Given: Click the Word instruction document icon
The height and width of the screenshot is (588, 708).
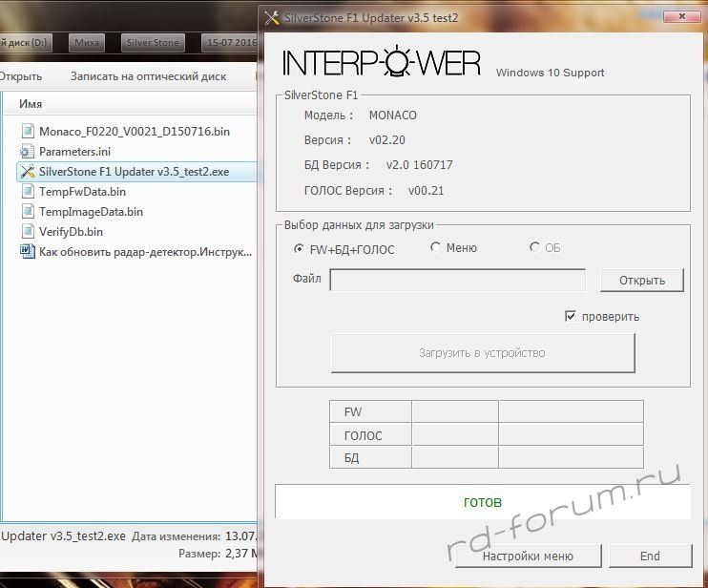Looking at the screenshot, I should (x=27, y=252).
